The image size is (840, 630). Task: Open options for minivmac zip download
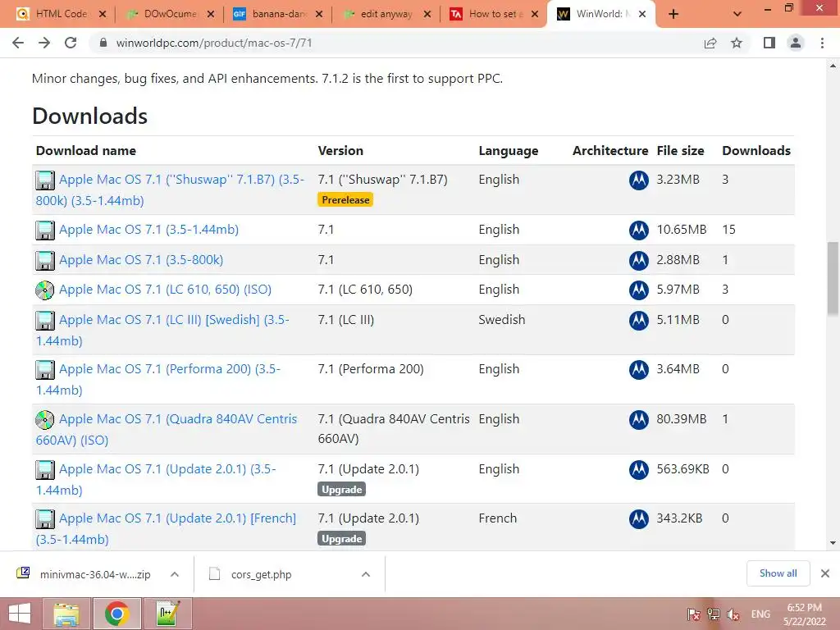175,574
